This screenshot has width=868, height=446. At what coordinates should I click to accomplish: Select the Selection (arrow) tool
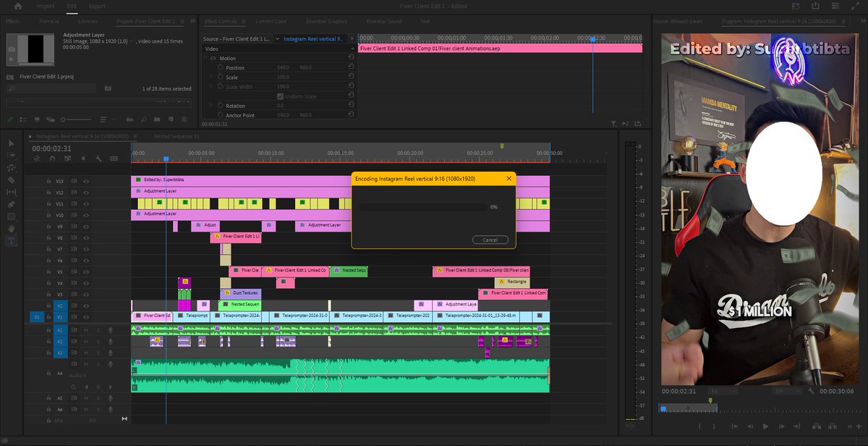[12, 143]
